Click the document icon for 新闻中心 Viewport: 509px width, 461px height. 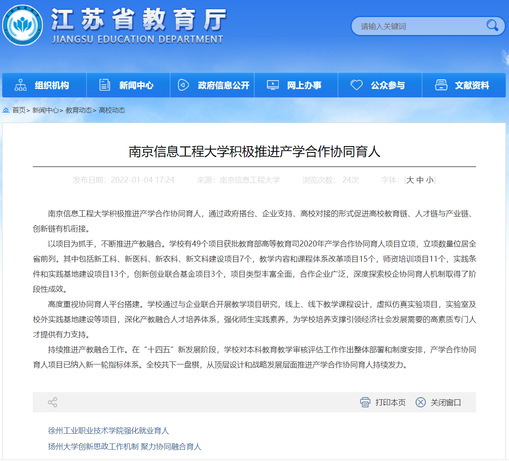point(104,85)
